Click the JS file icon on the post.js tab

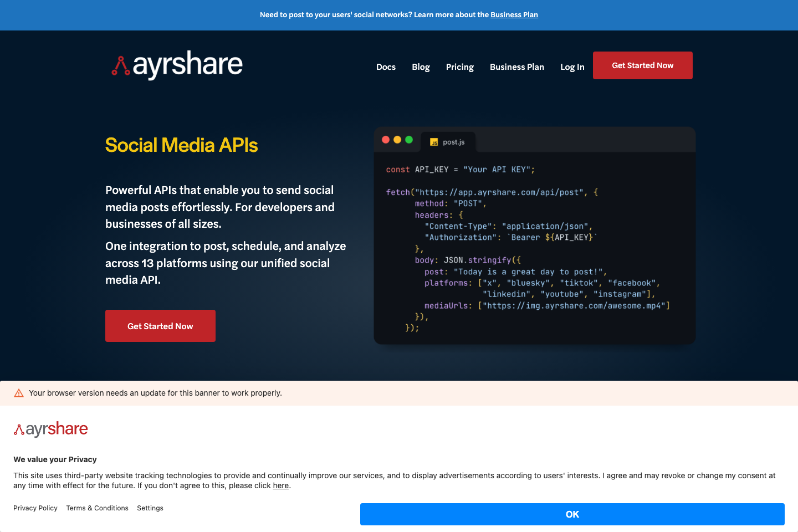click(433, 142)
